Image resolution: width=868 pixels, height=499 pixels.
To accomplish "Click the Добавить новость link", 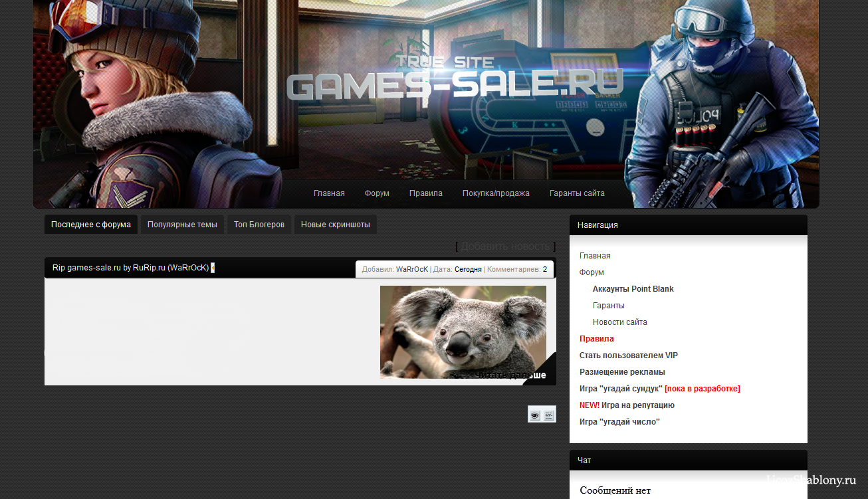I will (505, 246).
